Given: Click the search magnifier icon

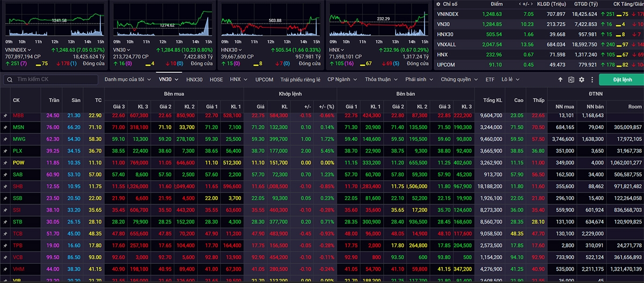Looking at the screenshot, I should (10, 79).
